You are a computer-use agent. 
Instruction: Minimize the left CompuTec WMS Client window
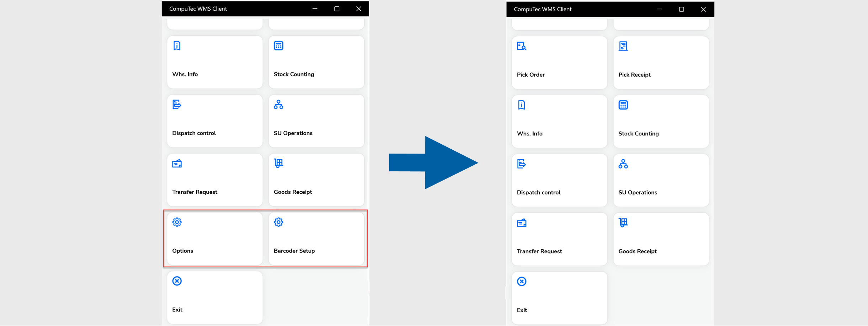(x=315, y=9)
